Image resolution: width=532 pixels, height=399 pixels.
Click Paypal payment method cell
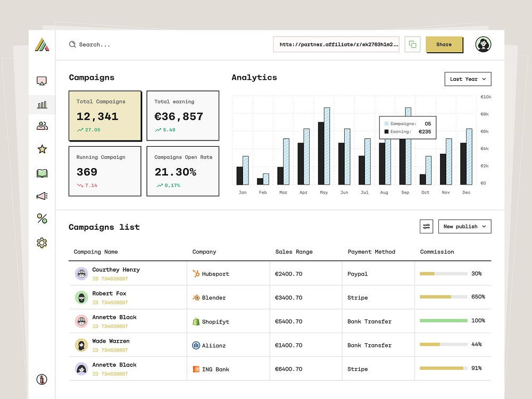pos(358,274)
